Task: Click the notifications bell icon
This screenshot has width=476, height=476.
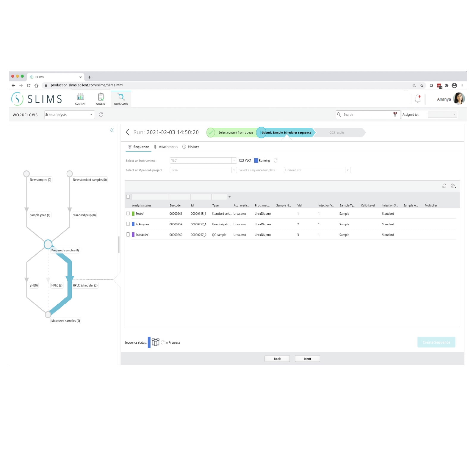Action: (x=418, y=98)
